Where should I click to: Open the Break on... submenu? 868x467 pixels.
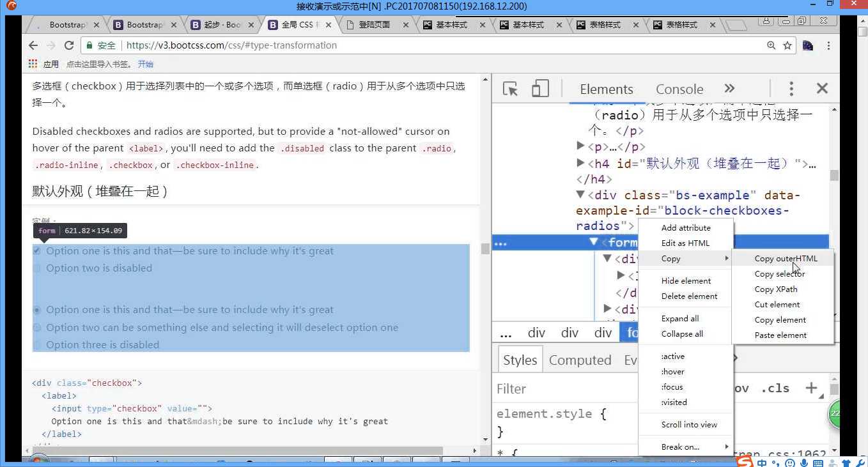686,447
